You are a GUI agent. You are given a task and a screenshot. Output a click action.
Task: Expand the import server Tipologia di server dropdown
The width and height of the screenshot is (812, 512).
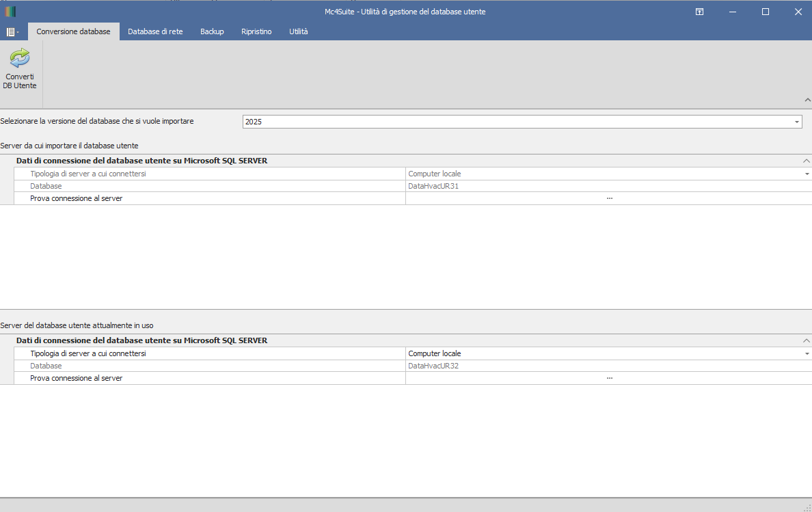pos(807,174)
